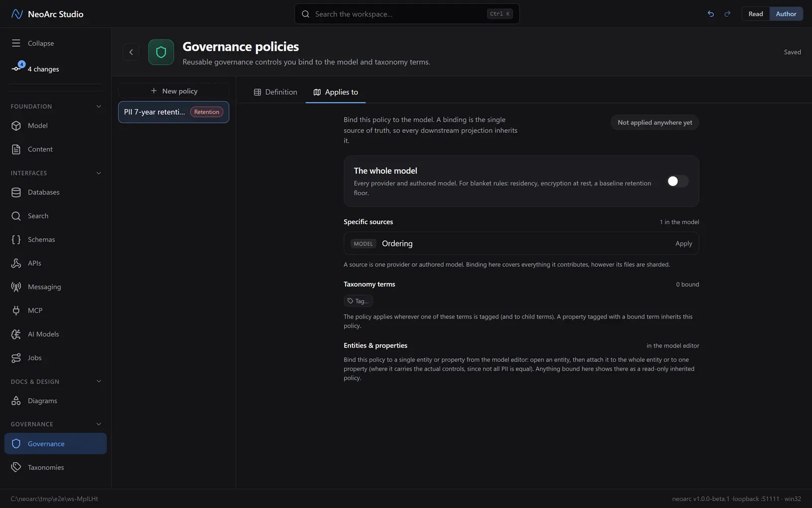The height and width of the screenshot is (508, 812).
Task: Select the Applies to tab
Action: 335,92
